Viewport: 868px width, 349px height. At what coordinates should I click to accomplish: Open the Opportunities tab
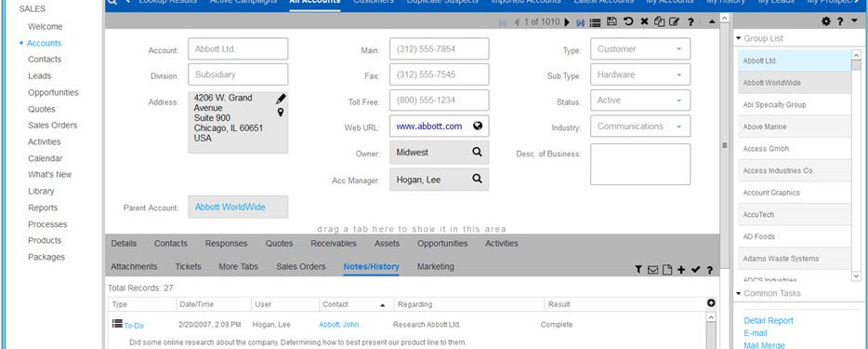pyautogui.click(x=442, y=243)
